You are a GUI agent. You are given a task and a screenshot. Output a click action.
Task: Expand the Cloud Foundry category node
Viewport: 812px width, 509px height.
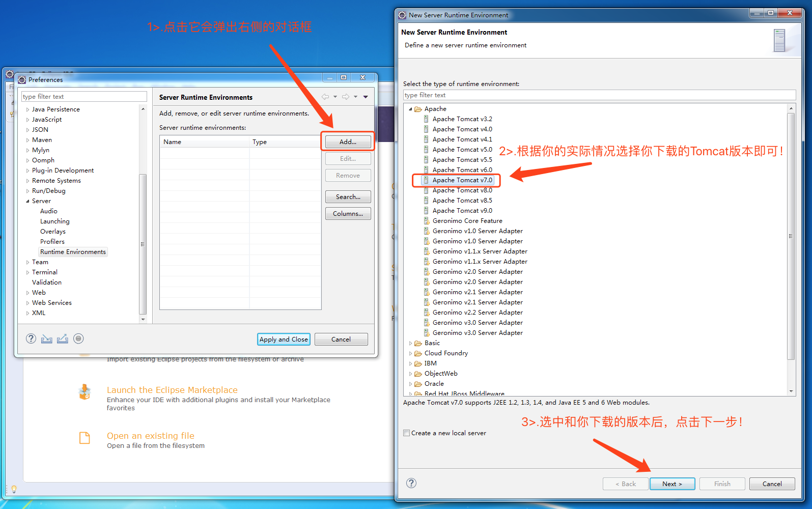(x=410, y=353)
